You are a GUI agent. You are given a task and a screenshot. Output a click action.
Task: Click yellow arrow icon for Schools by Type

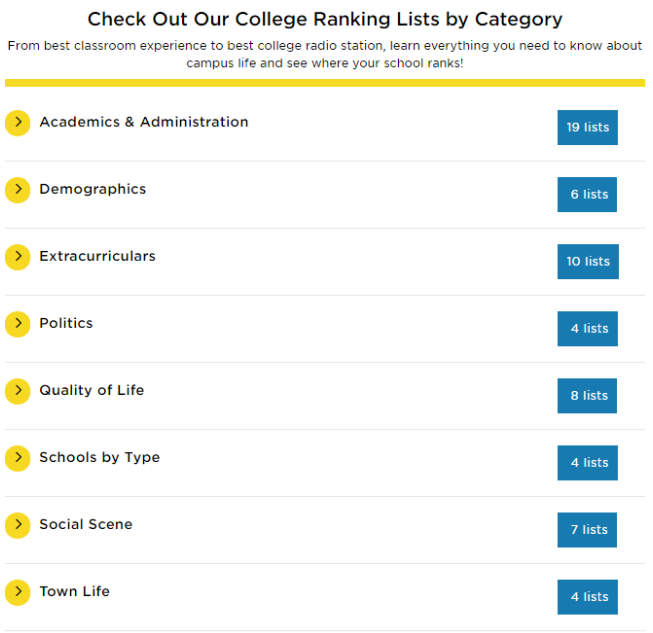(18, 458)
